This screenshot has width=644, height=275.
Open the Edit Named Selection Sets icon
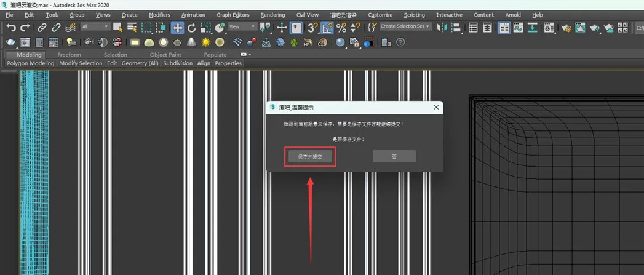click(373, 28)
